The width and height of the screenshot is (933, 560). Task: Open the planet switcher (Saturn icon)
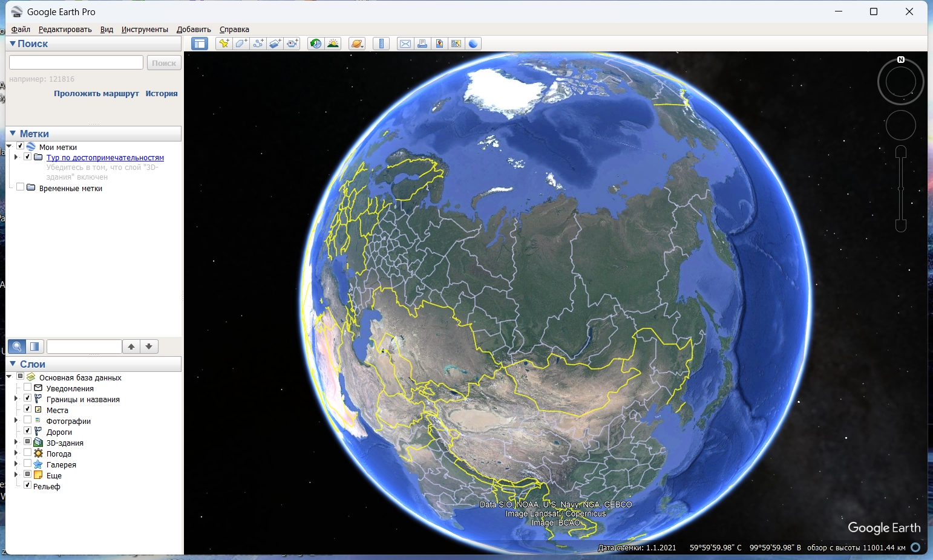(357, 44)
